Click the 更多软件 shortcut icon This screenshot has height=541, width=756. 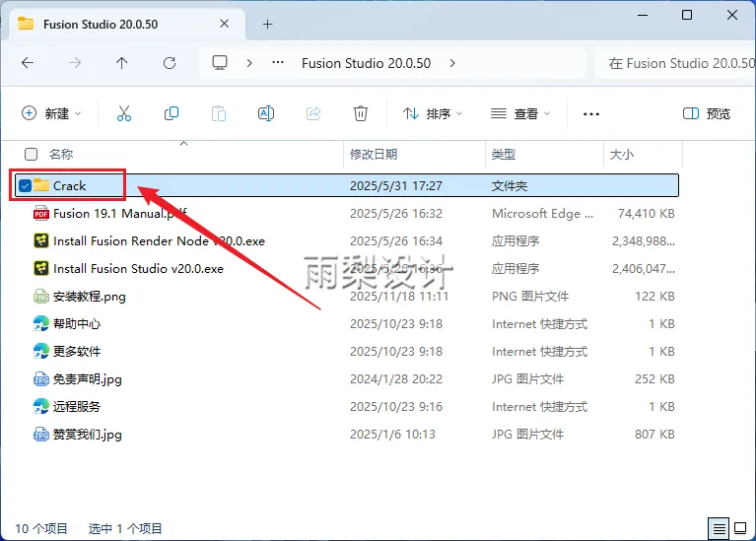[41, 351]
